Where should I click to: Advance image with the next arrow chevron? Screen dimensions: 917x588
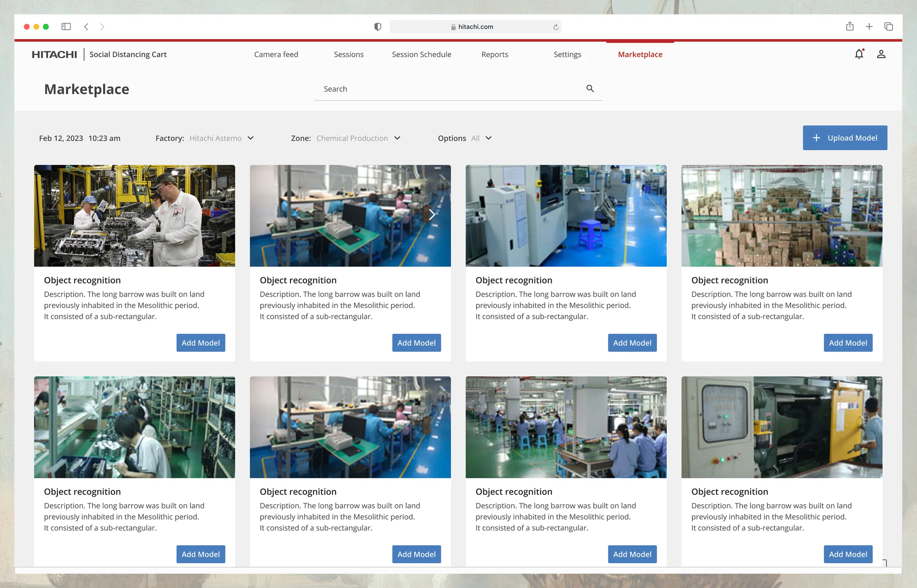point(432,215)
